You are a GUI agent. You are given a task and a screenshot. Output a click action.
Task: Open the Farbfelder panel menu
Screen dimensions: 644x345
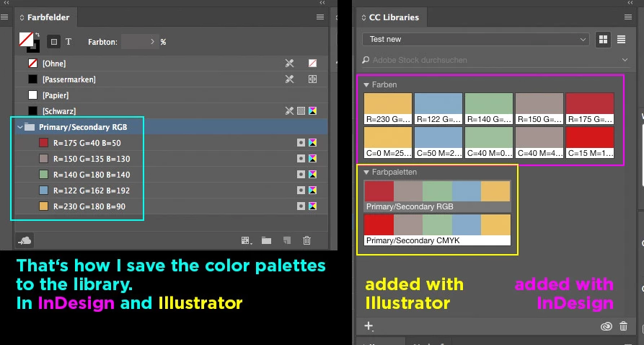tap(320, 17)
